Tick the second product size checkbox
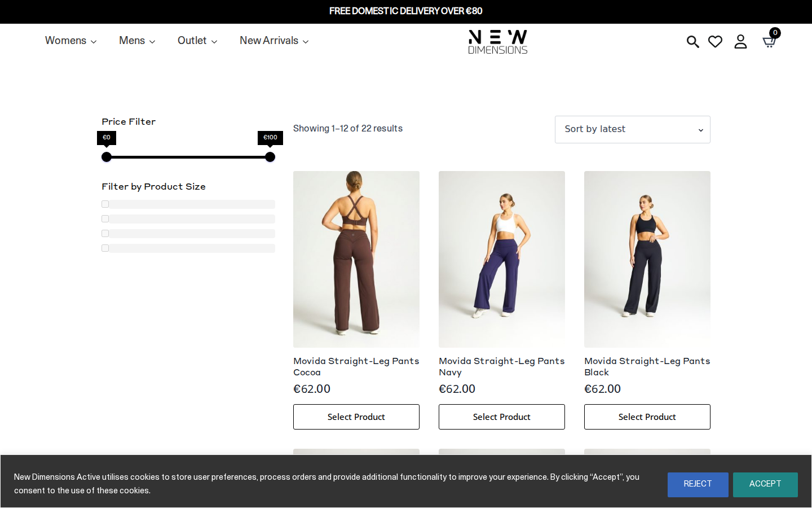 [105, 219]
